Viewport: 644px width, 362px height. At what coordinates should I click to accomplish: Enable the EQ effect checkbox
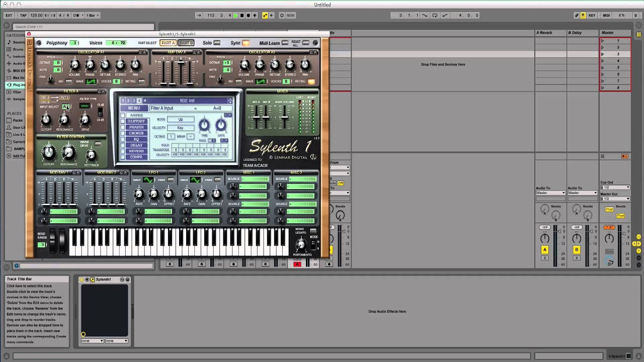pyautogui.click(x=122, y=139)
